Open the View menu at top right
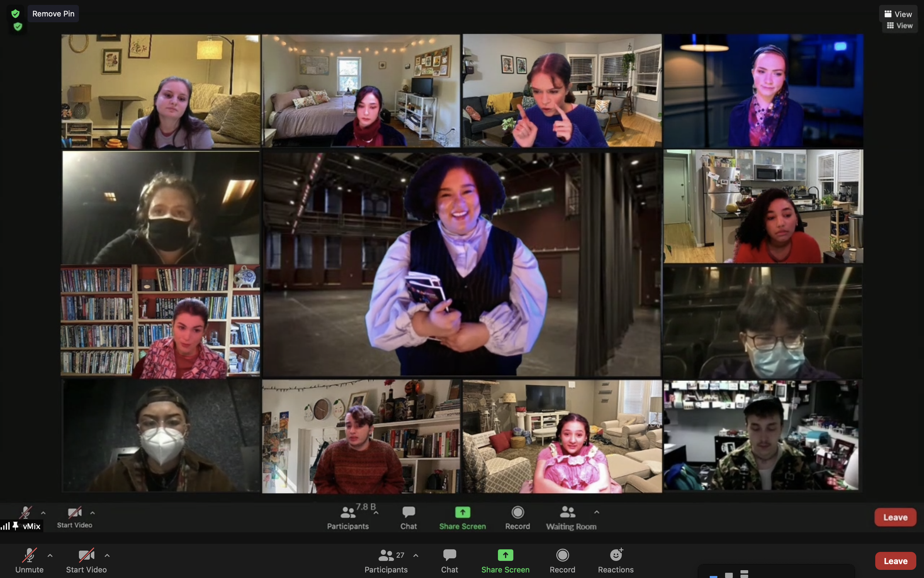The image size is (924, 578). (x=898, y=14)
